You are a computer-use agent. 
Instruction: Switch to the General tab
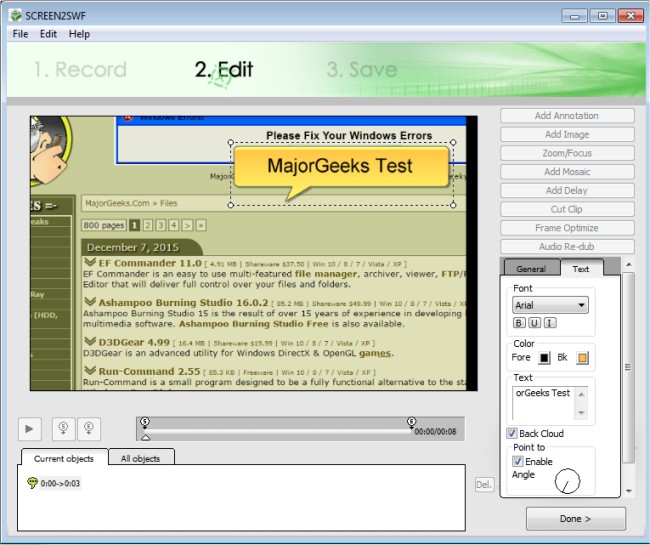pyautogui.click(x=531, y=269)
